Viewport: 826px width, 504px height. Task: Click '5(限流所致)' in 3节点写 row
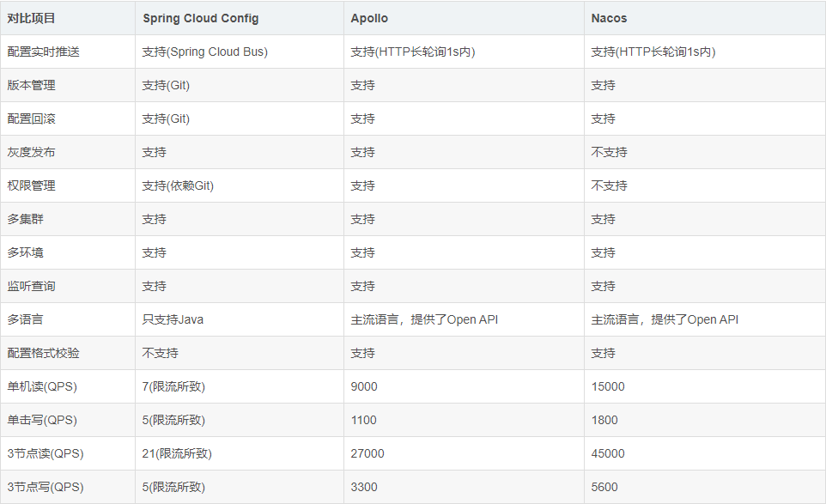[x=173, y=487]
